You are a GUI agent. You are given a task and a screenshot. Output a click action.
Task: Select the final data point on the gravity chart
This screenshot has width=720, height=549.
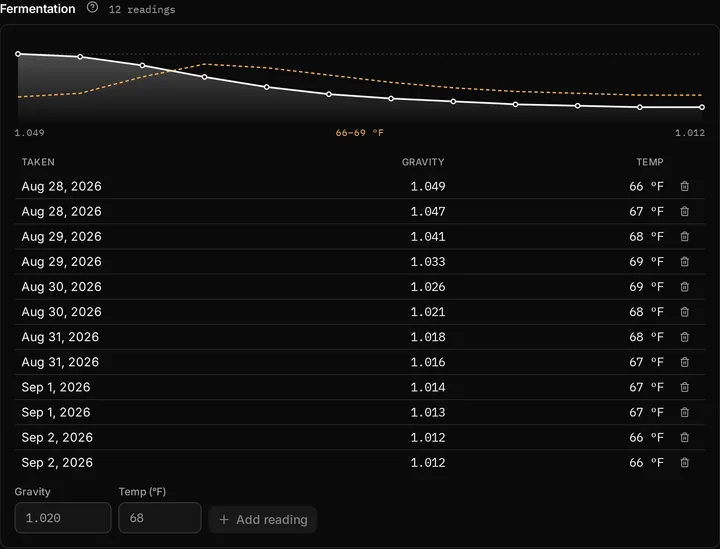point(702,107)
